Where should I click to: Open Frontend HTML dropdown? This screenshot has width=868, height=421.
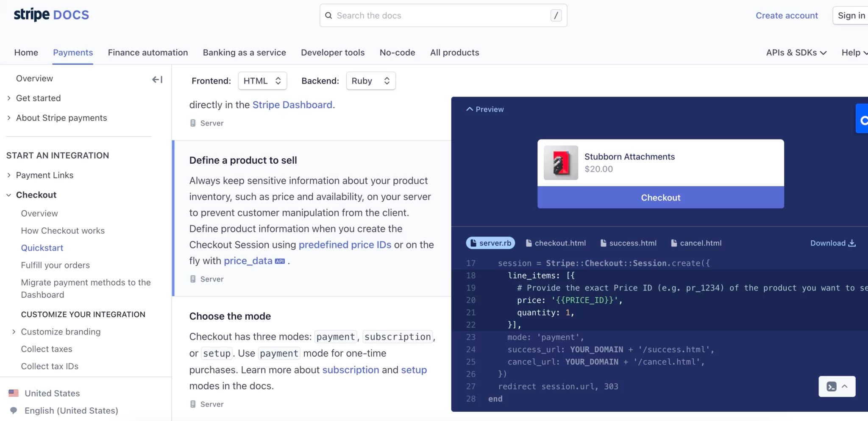tap(262, 81)
